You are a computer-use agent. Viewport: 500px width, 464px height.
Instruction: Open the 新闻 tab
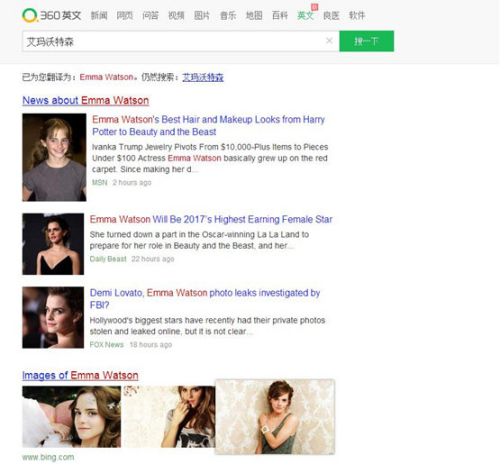pos(99,15)
